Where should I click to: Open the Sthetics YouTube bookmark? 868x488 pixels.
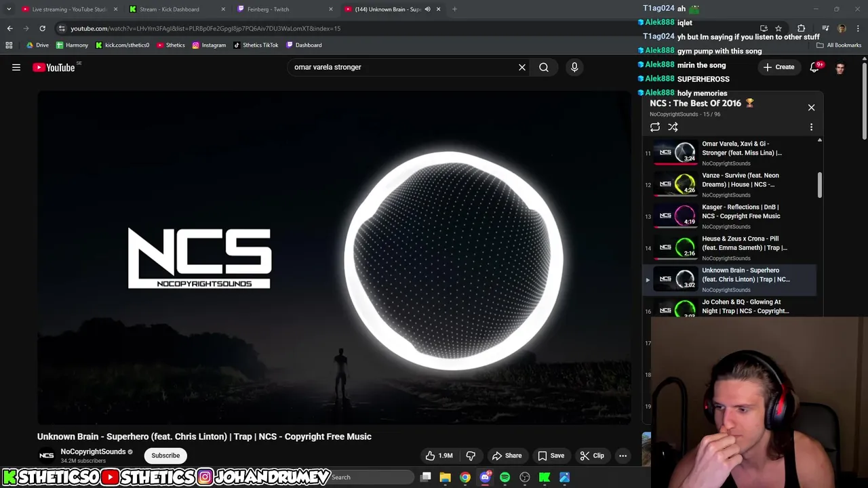tap(170, 45)
